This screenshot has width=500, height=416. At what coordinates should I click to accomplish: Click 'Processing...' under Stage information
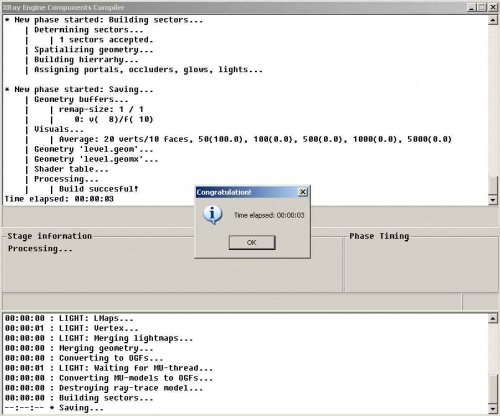[40, 249]
